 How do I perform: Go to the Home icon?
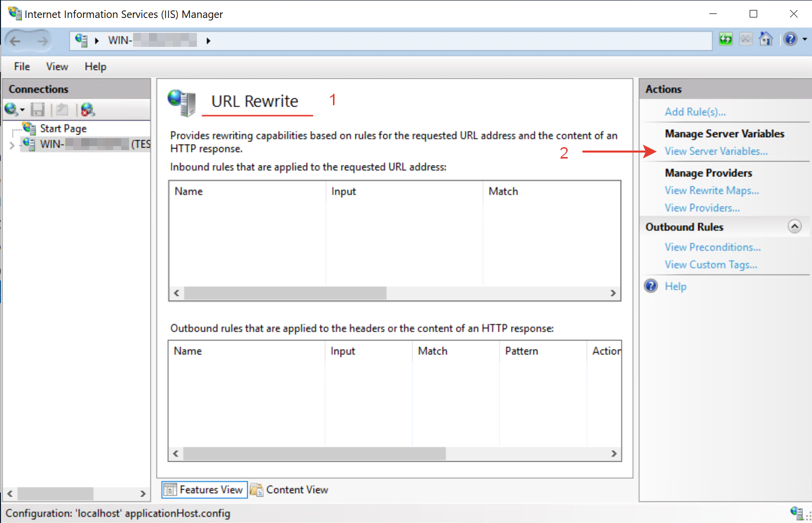766,39
